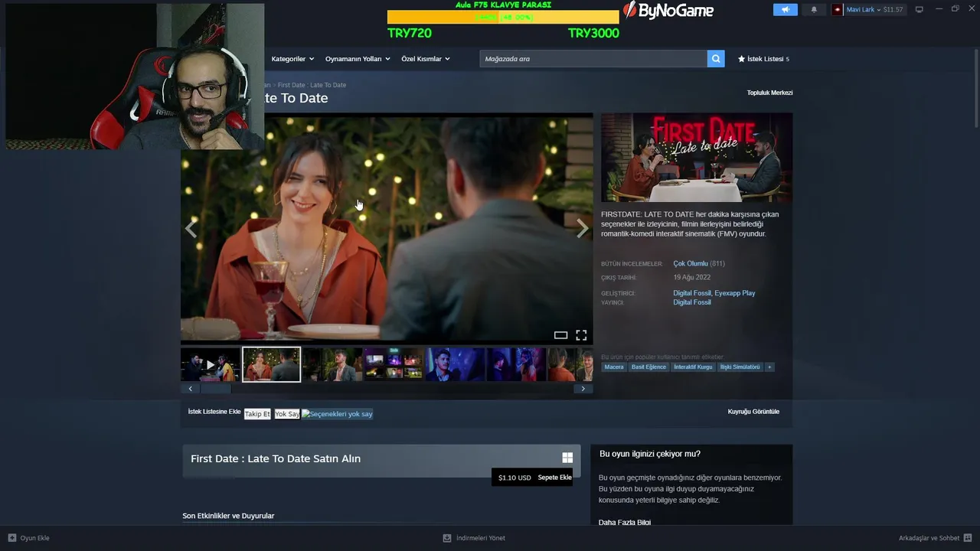Click the Mağazada ara search field
Viewport: 980px width, 551px height.
click(x=593, y=59)
